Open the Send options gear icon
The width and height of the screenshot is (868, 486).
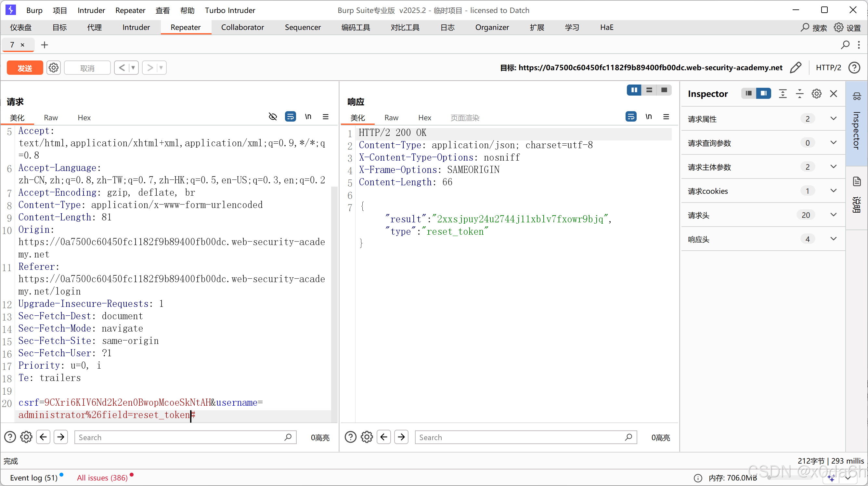(54, 67)
